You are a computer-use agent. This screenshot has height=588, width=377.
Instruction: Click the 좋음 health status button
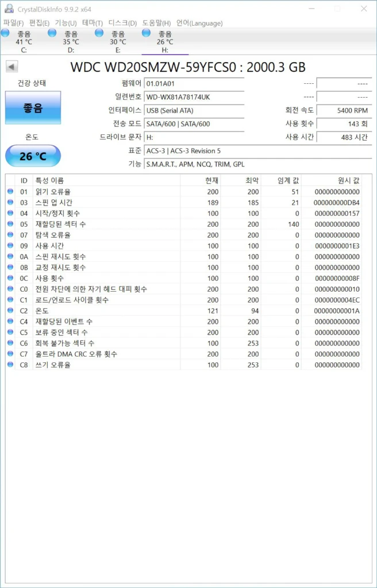point(33,107)
